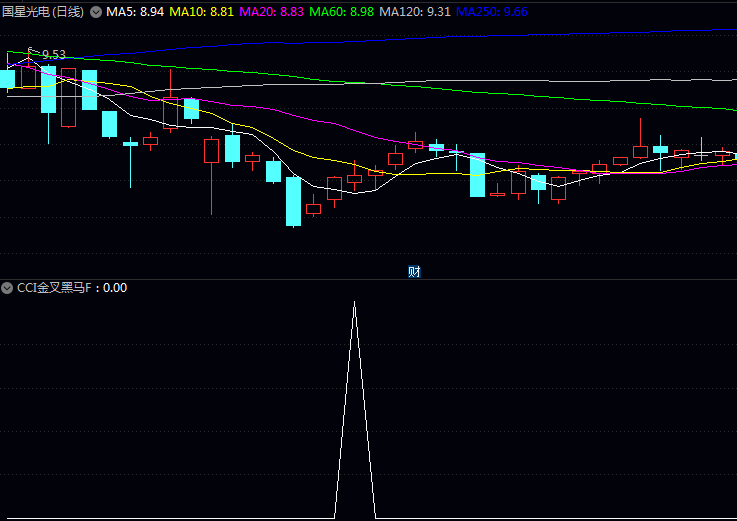
Task: Click the MA60: 8.98 label
Action: coord(341,12)
